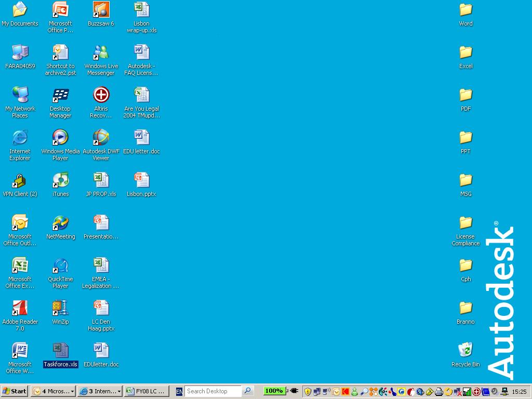
Task: Select the WinZip desktop icon
Action: pyautogui.click(x=60, y=308)
